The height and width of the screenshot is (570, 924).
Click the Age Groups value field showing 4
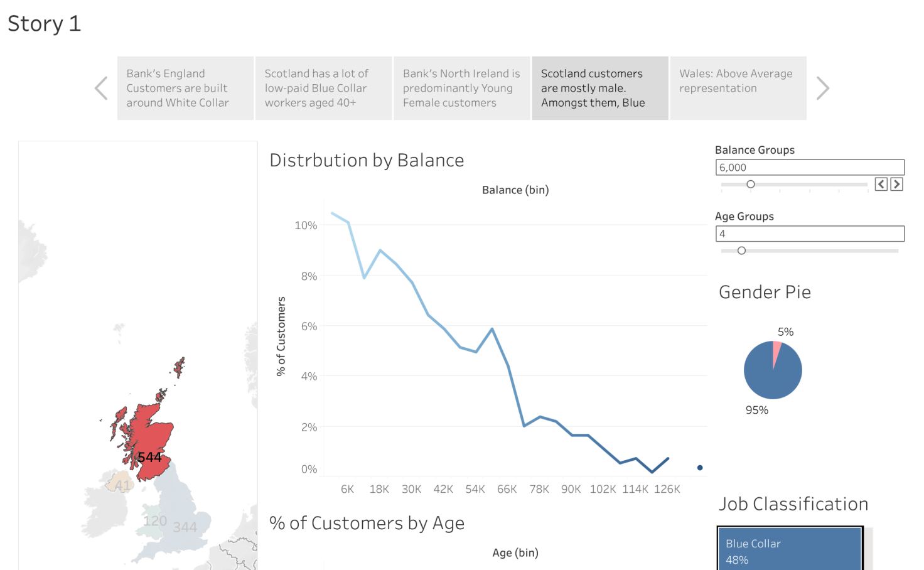pos(809,234)
